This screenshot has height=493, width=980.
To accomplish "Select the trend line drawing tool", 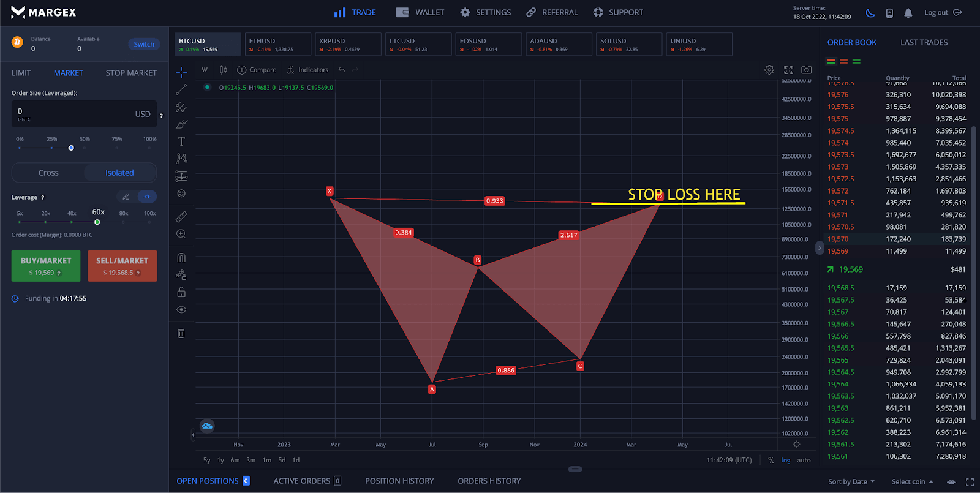I will click(181, 90).
